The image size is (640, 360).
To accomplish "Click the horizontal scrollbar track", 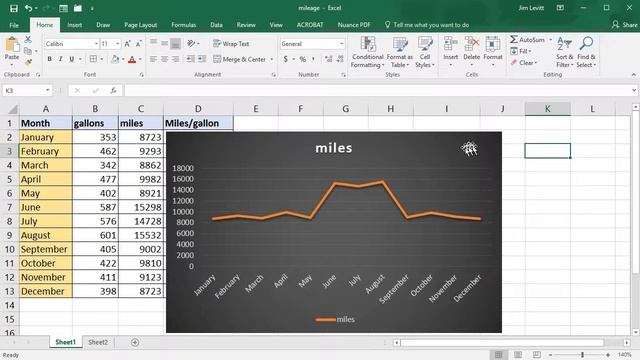I will pyautogui.click(x=511, y=342).
